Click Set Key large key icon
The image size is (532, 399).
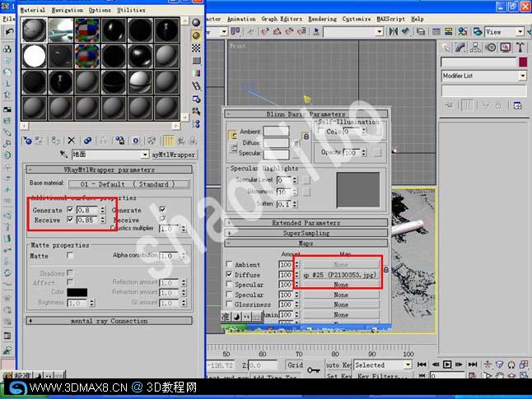coord(314,370)
